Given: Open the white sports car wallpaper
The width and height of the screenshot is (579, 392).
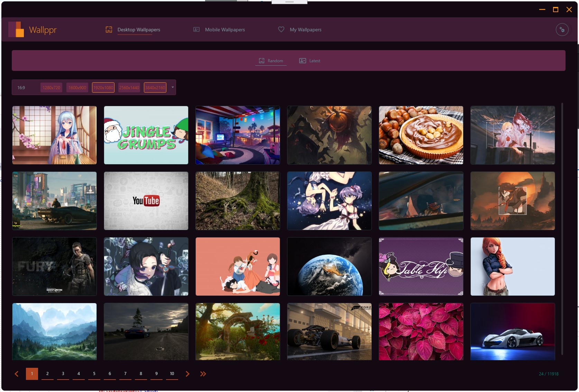Looking at the screenshot, I should click(x=513, y=332).
